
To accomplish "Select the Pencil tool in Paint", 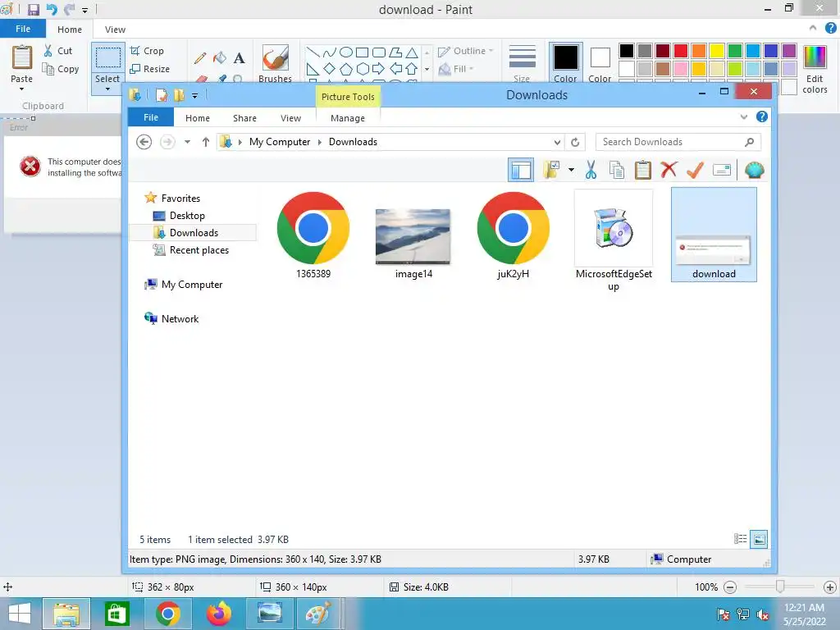I will 200,58.
